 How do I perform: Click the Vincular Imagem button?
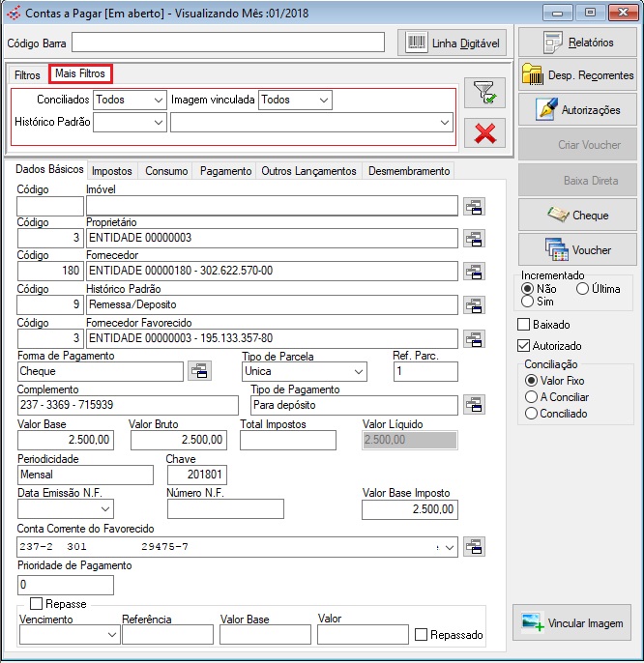[573, 623]
